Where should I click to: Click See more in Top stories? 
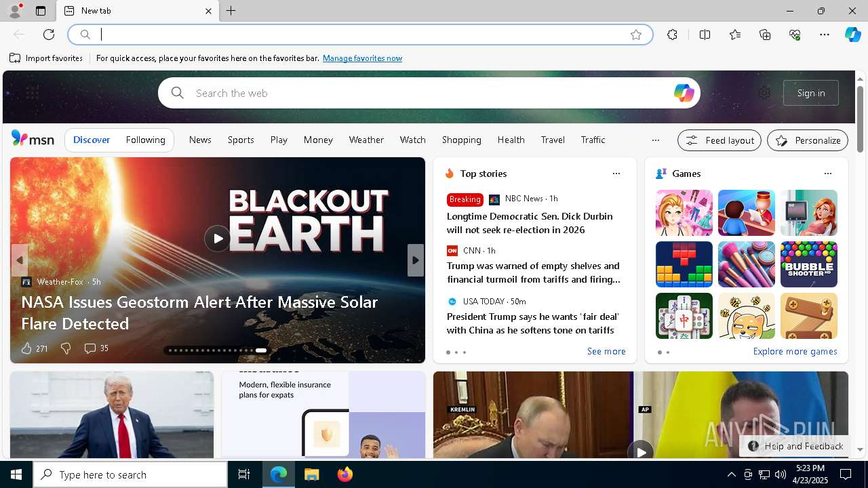tap(606, 351)
